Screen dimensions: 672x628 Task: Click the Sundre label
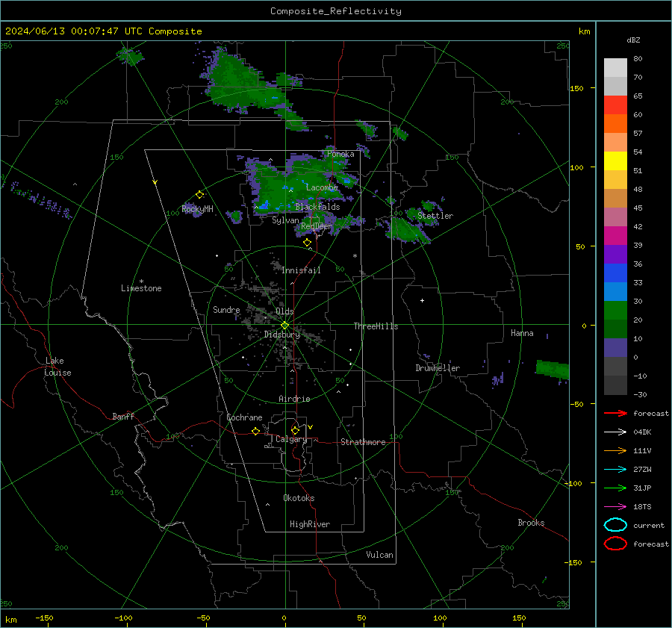(226, 309)
